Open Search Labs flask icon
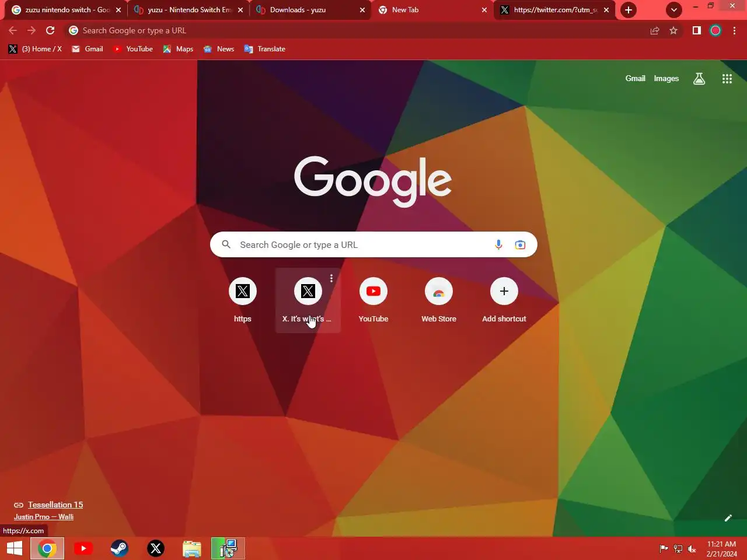 [x=699, y=79]
